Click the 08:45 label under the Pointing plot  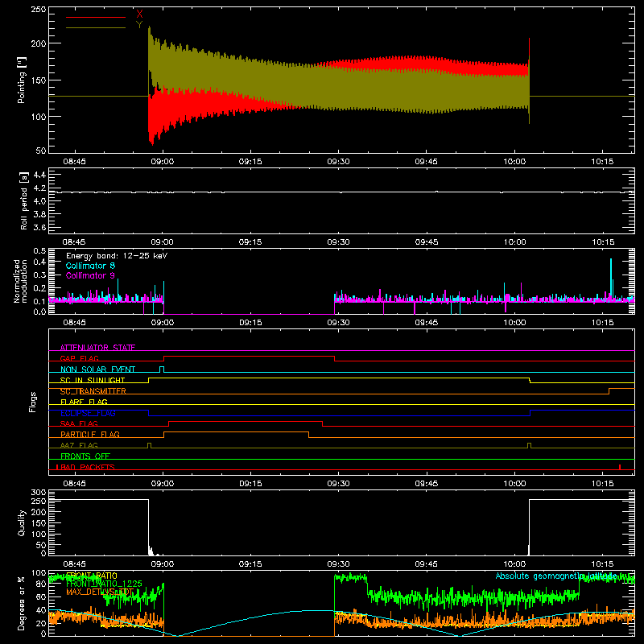pyautogui.click(x=74, y=162)
